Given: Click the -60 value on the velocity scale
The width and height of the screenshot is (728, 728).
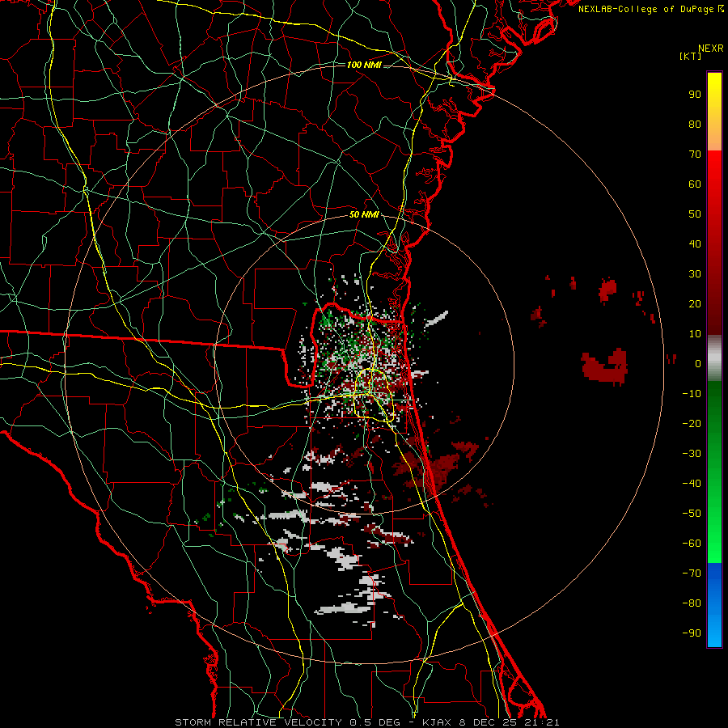Looking at the screenshot, I should click(692, 544).
